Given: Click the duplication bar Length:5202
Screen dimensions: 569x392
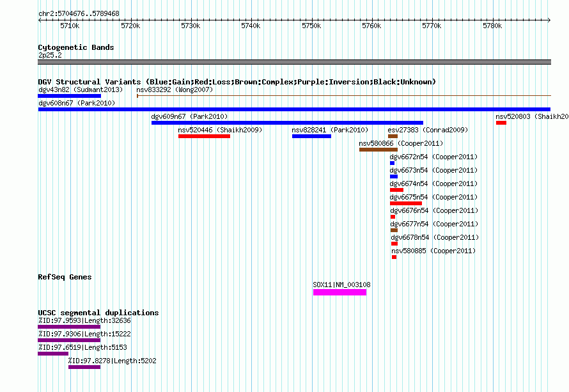Looking at the screenshot, I should (x=84, y=367).
